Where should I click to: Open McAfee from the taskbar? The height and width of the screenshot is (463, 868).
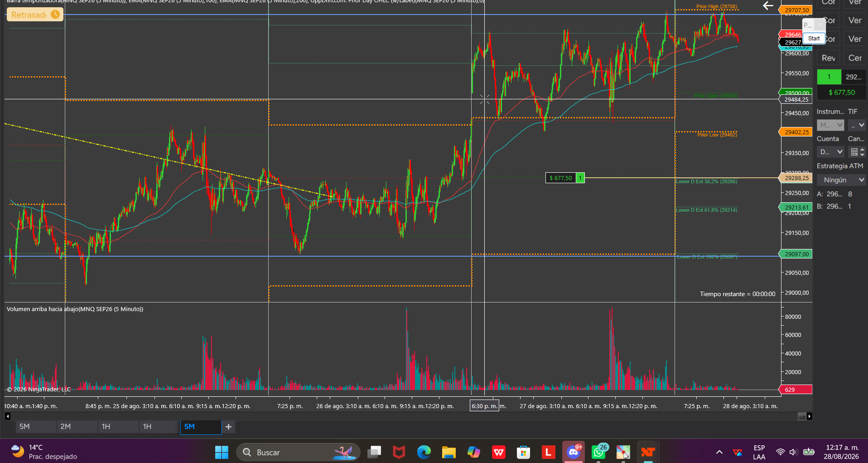tap(399, 452)
